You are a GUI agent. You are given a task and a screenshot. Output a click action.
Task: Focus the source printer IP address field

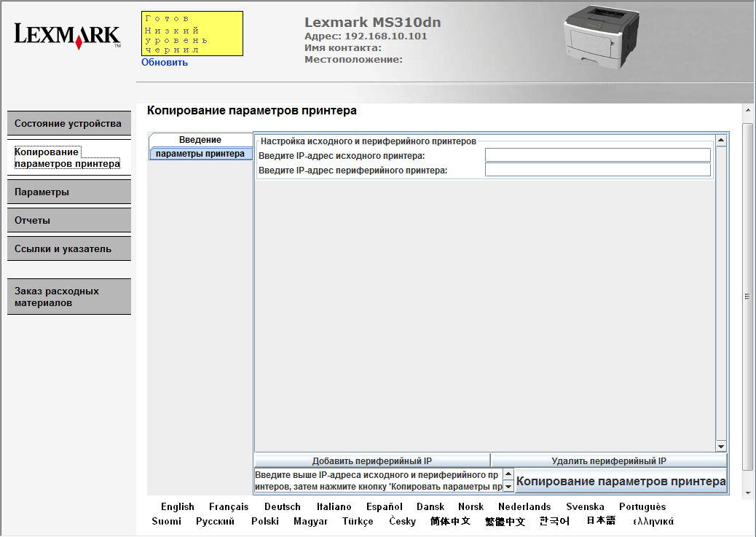(x=598, y=155)
